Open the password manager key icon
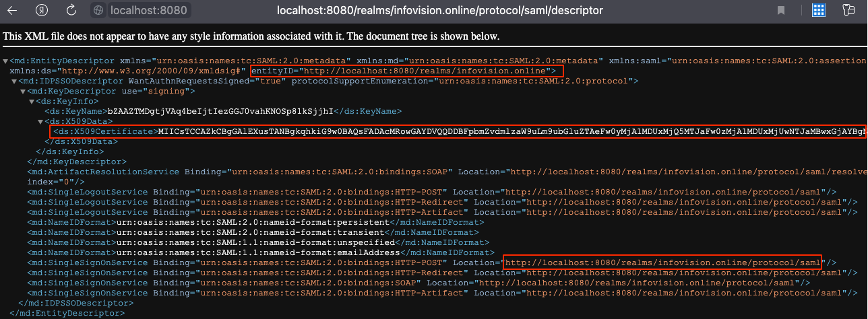868x319 pixels. 850,11
